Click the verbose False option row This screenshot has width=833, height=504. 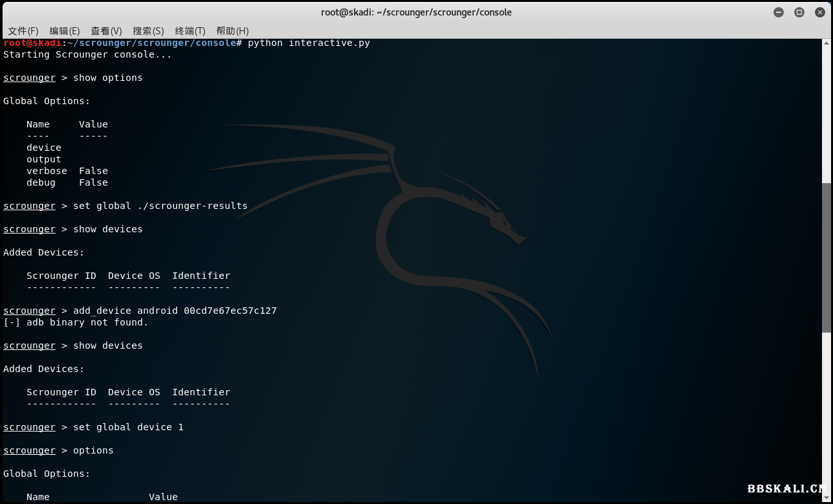click(x=67, y=171)
